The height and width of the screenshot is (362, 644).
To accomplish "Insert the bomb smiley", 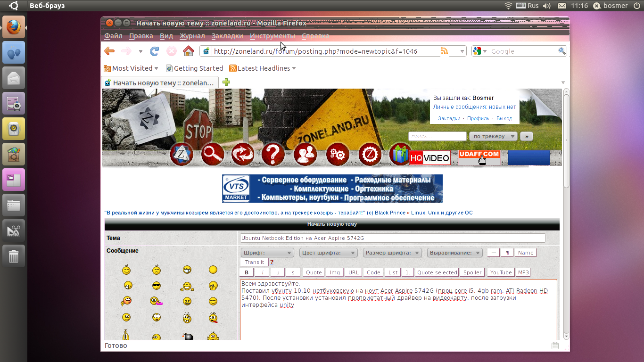I will point(187,336).
